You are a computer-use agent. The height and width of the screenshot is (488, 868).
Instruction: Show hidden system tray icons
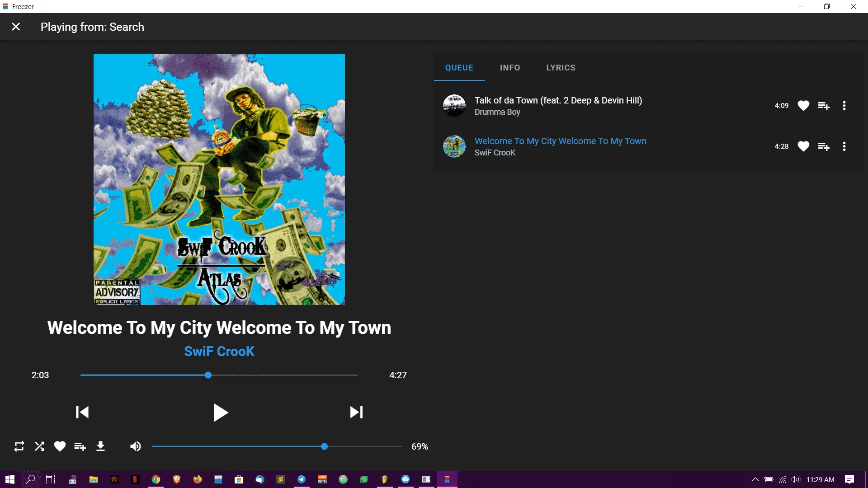[755, 479]
